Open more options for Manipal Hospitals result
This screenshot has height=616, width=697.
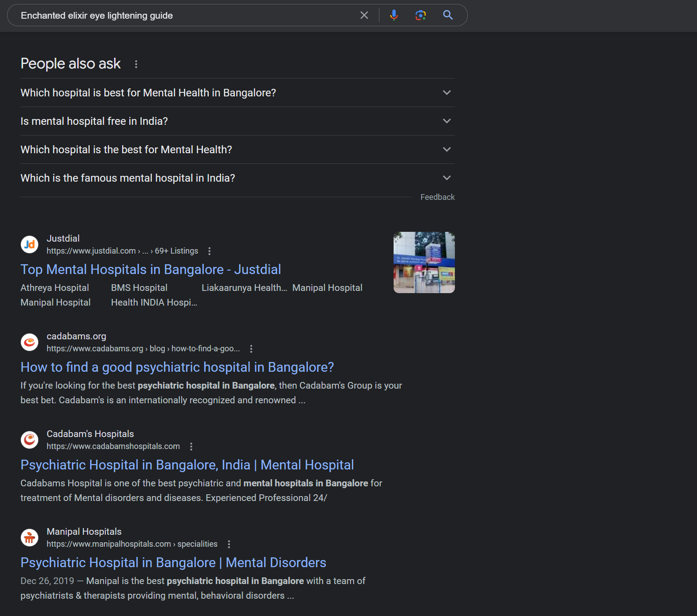(x=229, y=544)
